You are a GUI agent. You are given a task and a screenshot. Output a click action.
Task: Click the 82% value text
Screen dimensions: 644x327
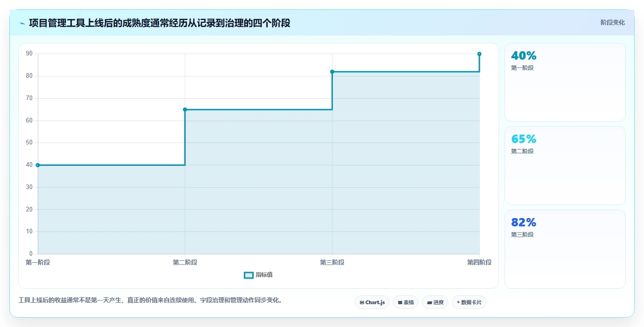(x=524, y=222)
